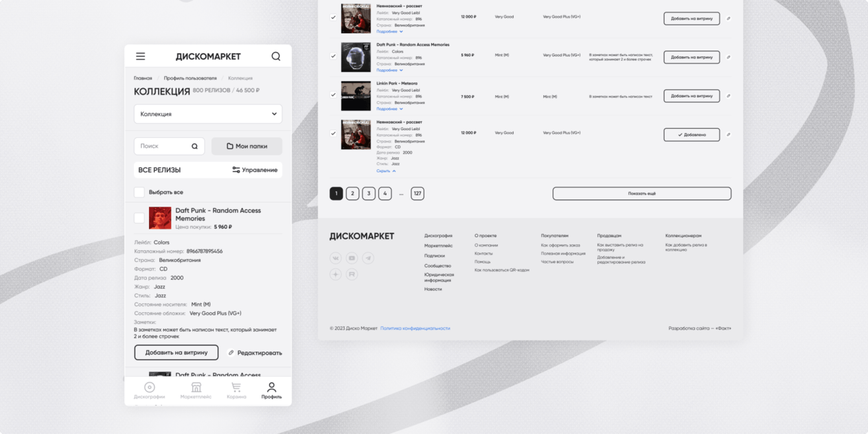The height and width of the screenshot is (434, 868).
Task: Open Telegram social link in footer
Action: [x=368, y=258]
